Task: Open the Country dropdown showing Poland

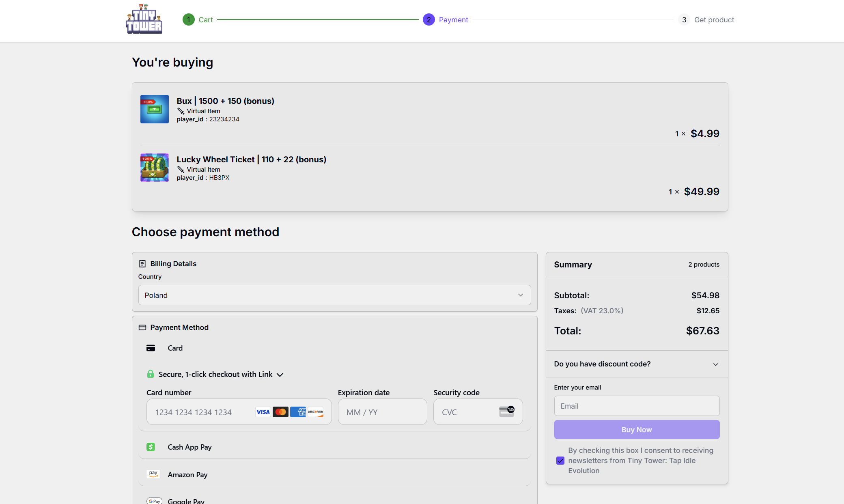Action: (334, 295)
